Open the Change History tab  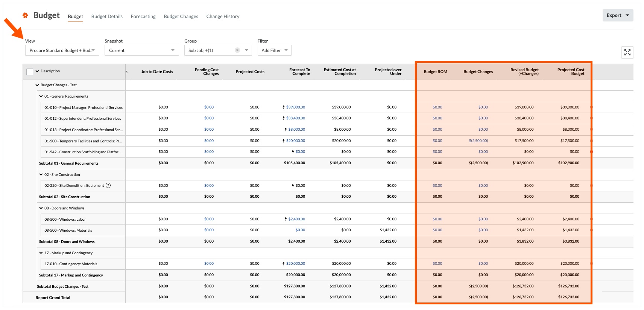(223, 17)
